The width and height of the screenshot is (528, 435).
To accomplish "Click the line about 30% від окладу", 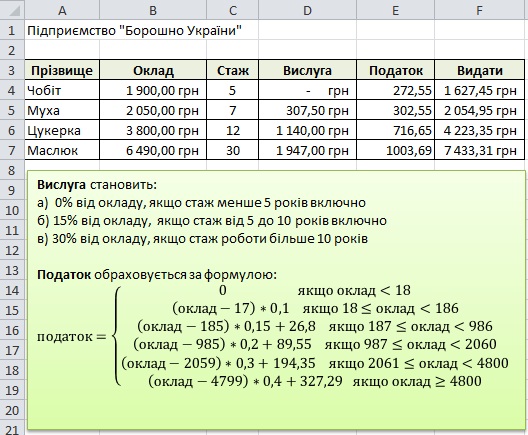I will 202,239.
